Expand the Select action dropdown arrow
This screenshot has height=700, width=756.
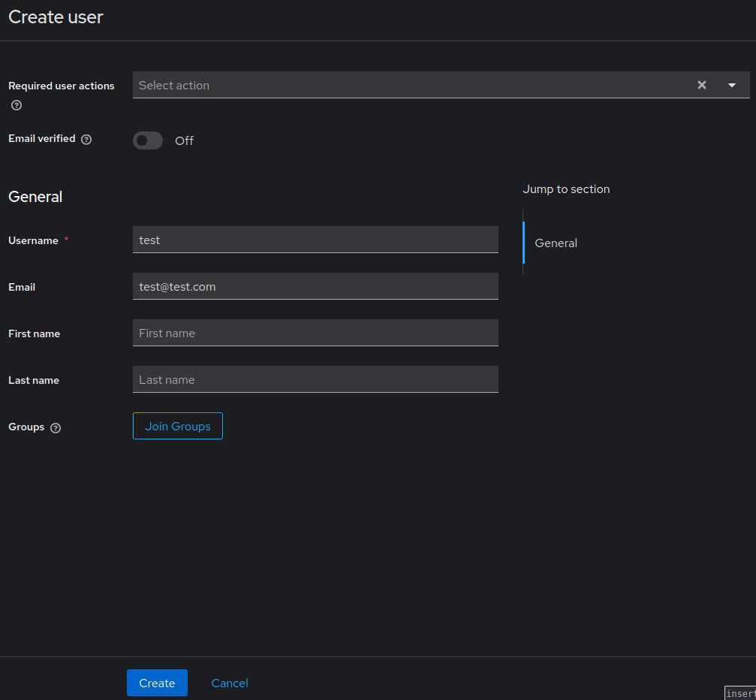click(x=731, y=85)
